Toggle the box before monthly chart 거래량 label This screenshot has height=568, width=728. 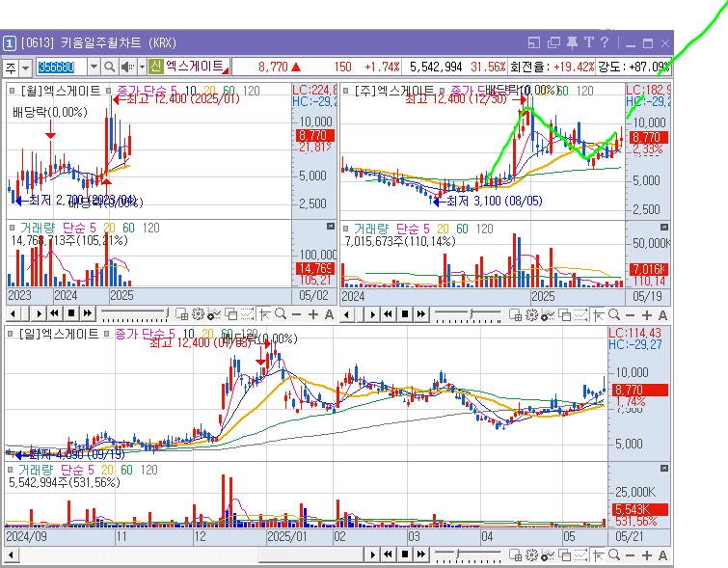[13, 228]
